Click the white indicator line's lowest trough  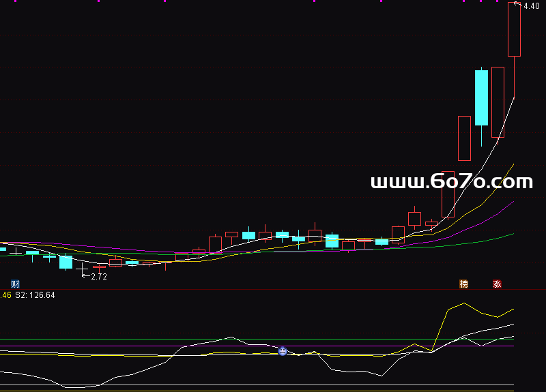coord(74,387)
